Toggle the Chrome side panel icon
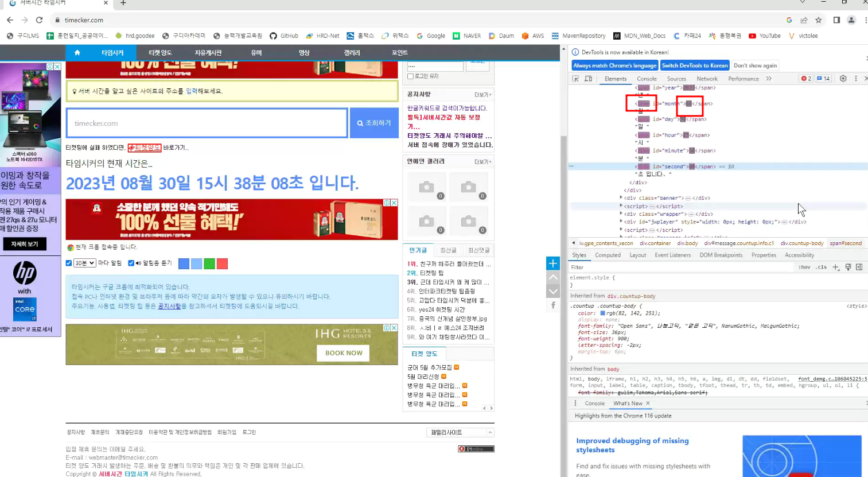 tap(836, 20)
